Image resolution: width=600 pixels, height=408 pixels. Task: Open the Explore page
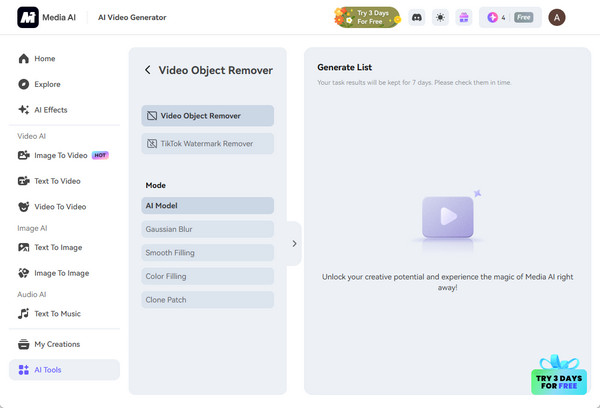pos(64,84)
